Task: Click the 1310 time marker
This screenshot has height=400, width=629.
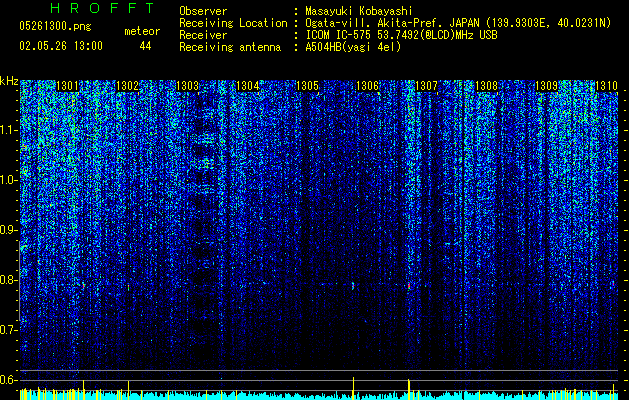Action: click(606, 86)
